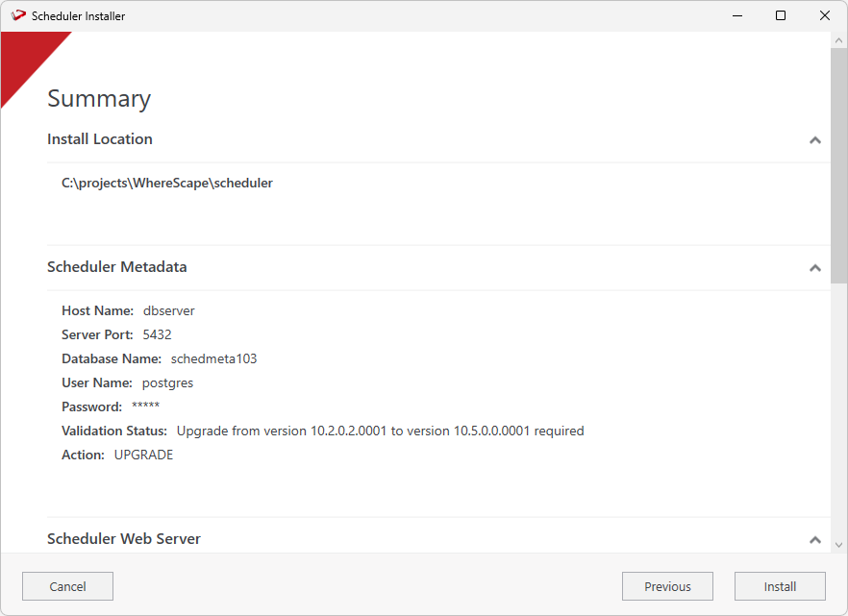Click the Install Location heading
Screen dimensions: 848x616
pyautogui.click(x=100, y=139)
